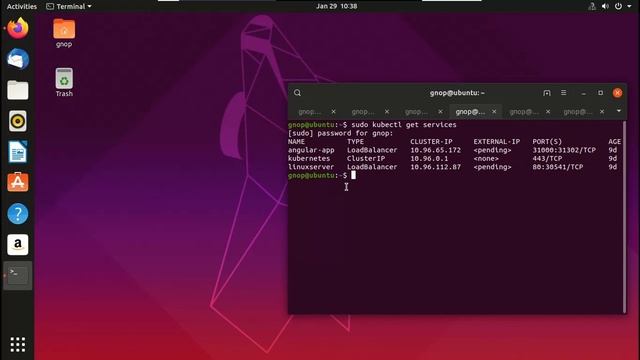Viewport: 640px width, 360px height.
Task: Open the Terminal app menu in top bar
Action: [x=69, y=6]
